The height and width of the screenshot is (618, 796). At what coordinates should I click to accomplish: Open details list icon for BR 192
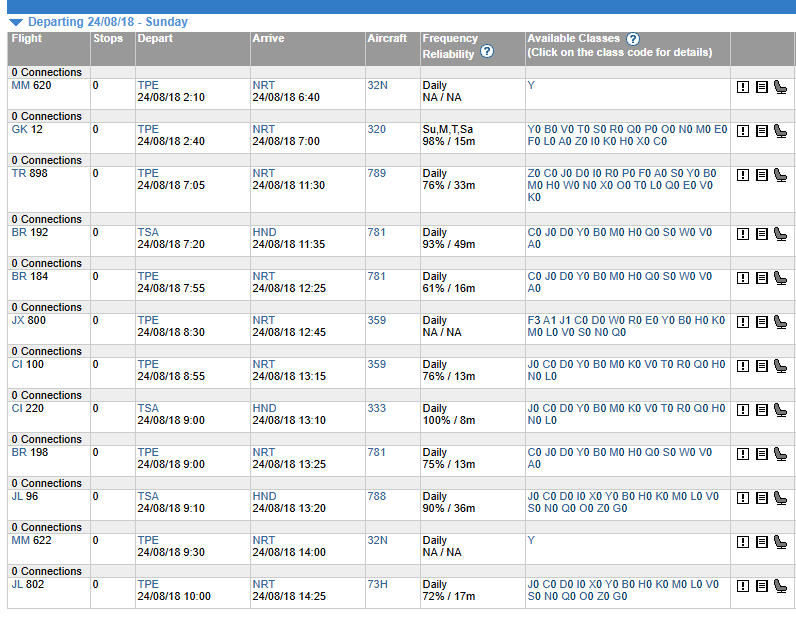761,234
